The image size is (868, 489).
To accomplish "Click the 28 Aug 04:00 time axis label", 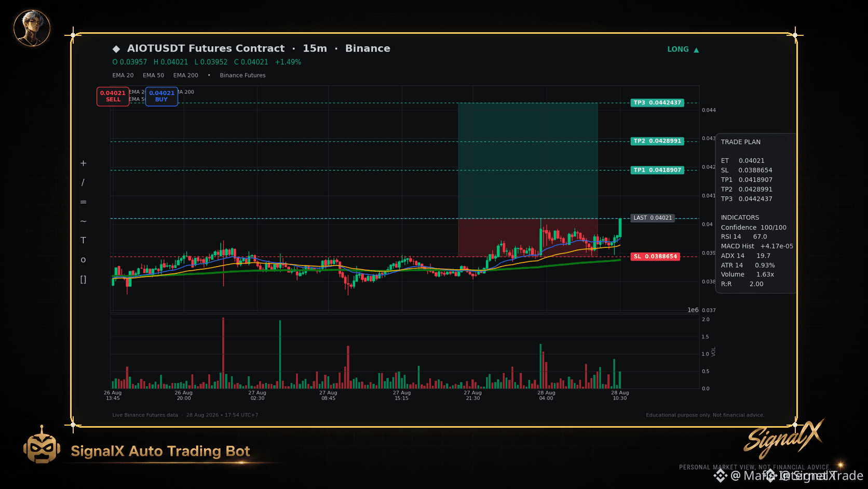I will coord(546,395).
